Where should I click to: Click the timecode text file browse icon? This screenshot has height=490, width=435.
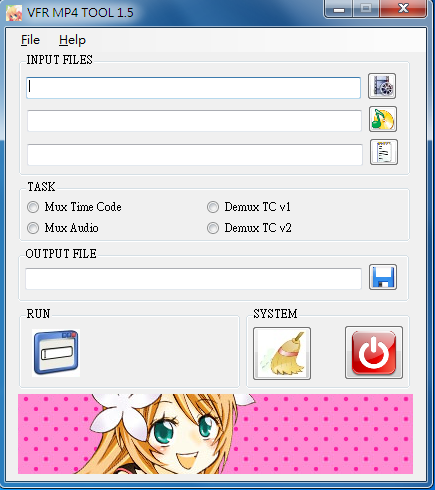pos(384,152)
